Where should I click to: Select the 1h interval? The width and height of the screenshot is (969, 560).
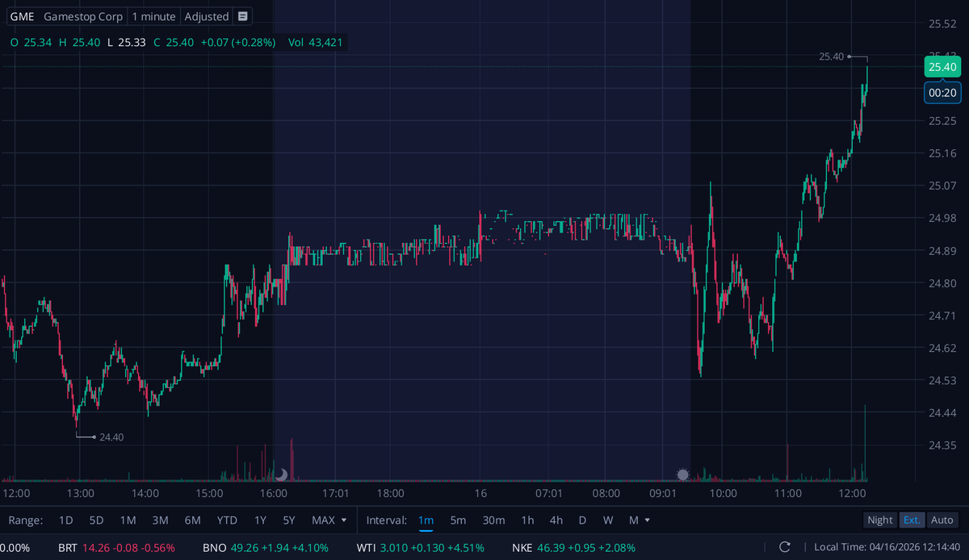pos(527,520)
